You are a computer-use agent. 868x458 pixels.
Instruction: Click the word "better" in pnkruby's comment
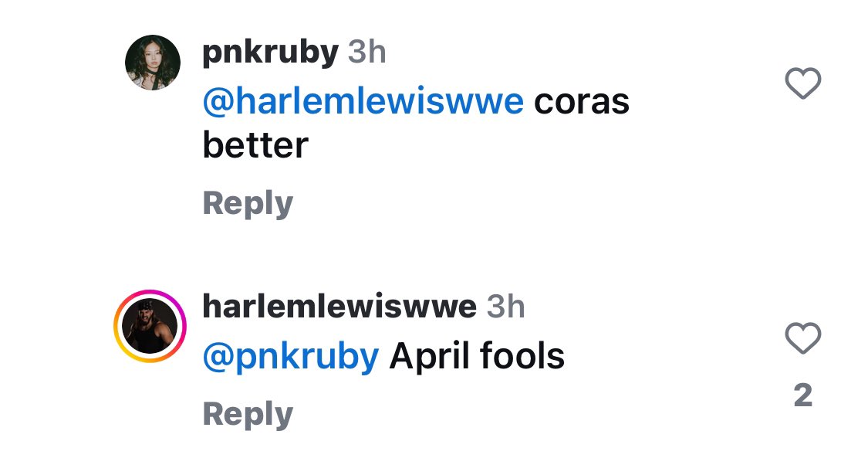(x=255, y=145)
